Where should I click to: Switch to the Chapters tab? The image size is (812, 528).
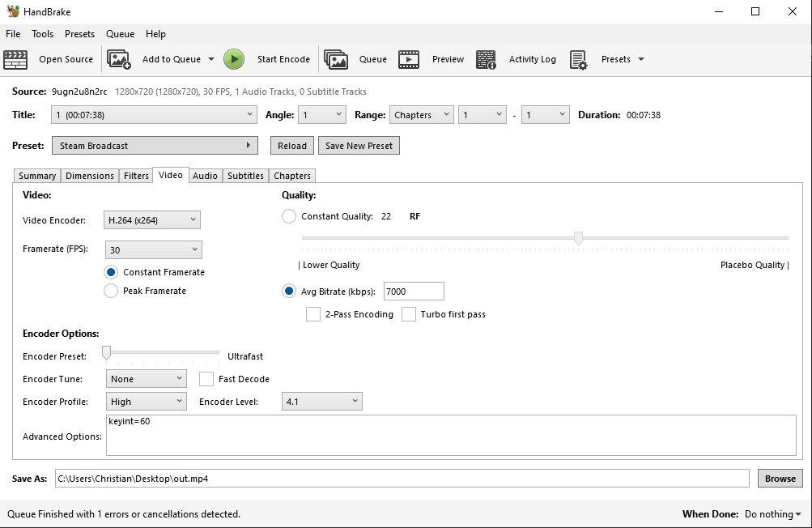coord(292,176)
